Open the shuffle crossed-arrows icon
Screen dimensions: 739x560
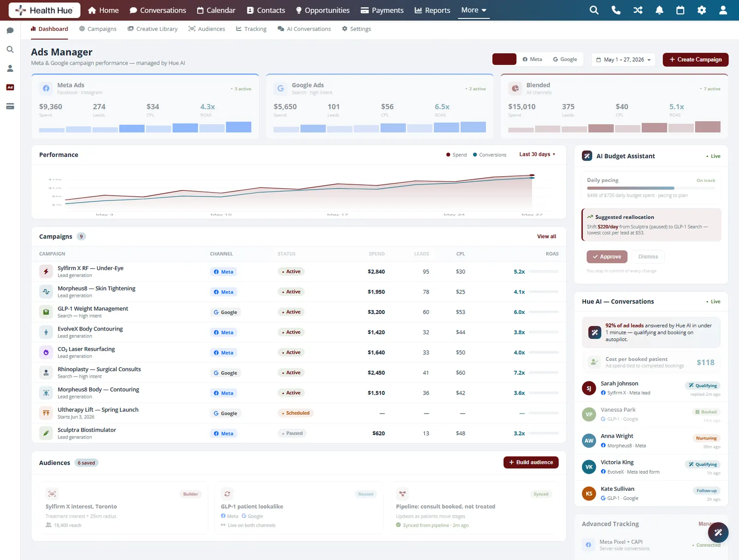pyautogui.click(x=638, y=10)
